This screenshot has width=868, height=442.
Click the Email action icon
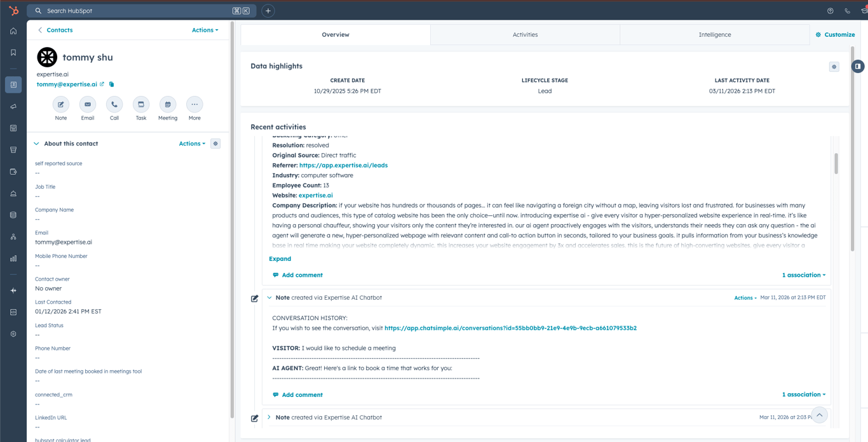88,104
